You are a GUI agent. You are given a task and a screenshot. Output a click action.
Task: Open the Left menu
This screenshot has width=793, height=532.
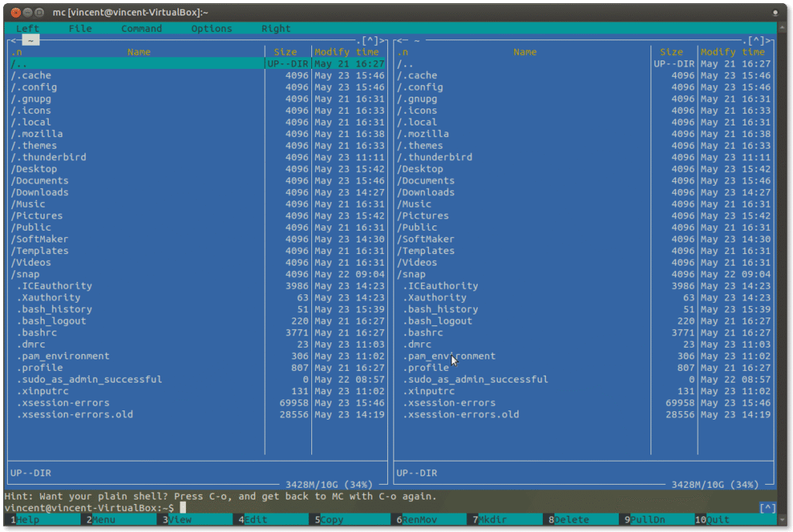[27, 29]
